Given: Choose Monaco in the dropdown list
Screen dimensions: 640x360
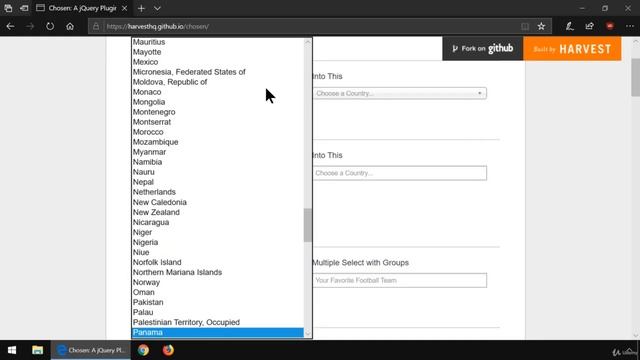Looking at the screenshot, I should click(218, 92).
